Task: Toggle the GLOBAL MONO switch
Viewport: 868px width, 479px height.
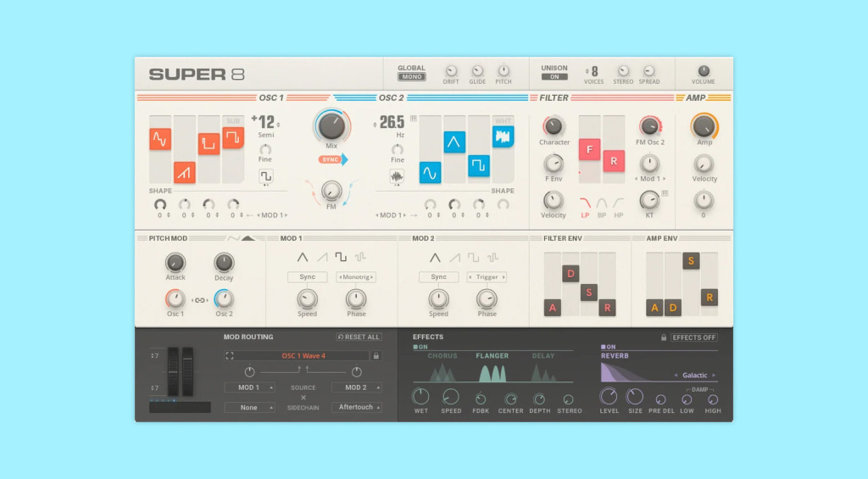Action: click(x=411, y=77)
